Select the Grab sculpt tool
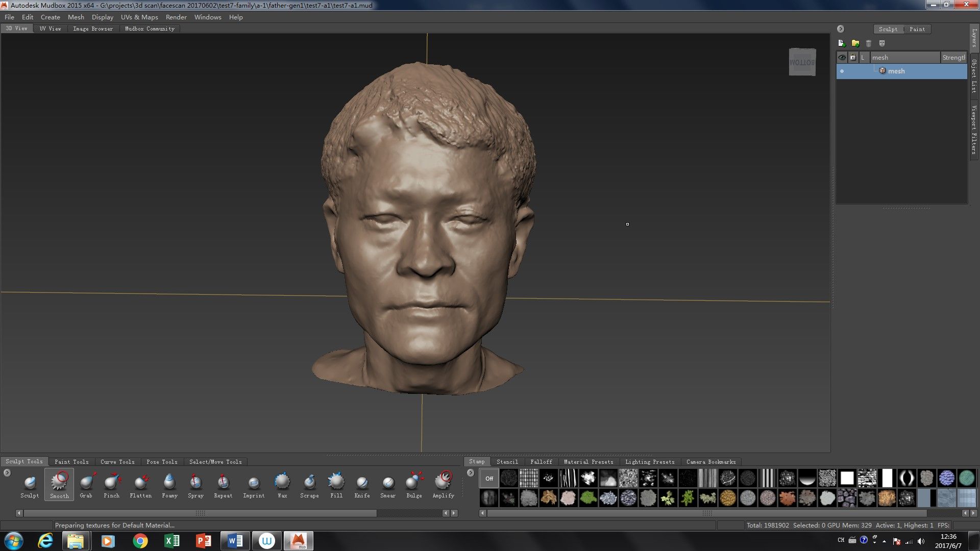Image resolution: width=980 pixels, height=551 pixels. pos(86,484)
